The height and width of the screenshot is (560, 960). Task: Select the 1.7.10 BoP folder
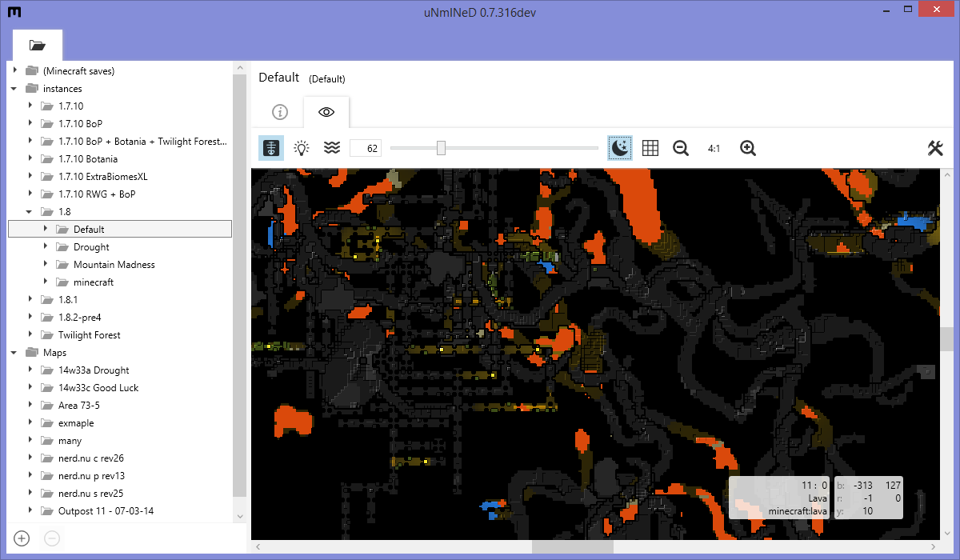coord(80,123)
